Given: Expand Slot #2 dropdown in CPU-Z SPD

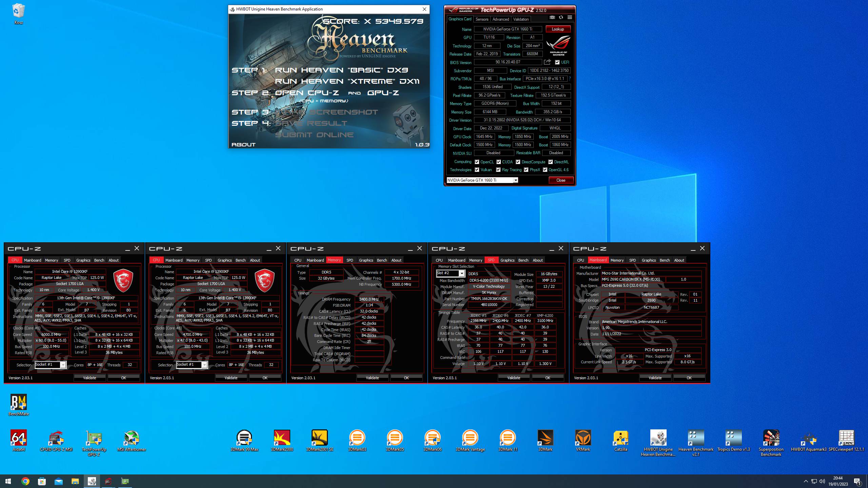Looking at the screenshot, I should (x=461, y=273).
